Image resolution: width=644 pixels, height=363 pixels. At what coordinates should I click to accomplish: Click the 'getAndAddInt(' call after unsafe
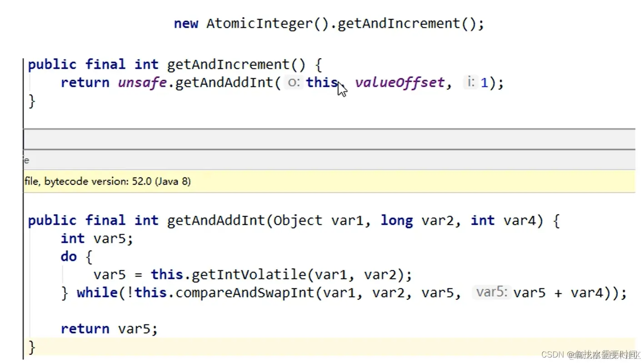point(228,83)
